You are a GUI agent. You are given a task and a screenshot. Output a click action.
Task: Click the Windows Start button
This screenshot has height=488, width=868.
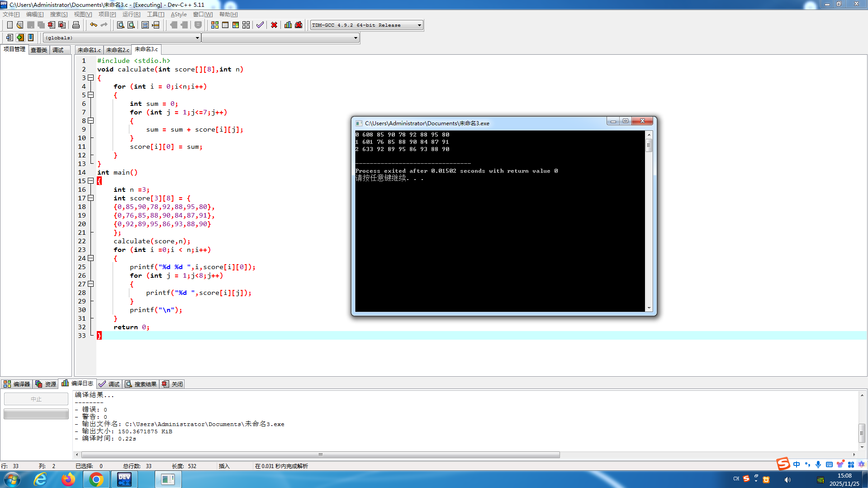pyautogui.click(x=12, y=479)
